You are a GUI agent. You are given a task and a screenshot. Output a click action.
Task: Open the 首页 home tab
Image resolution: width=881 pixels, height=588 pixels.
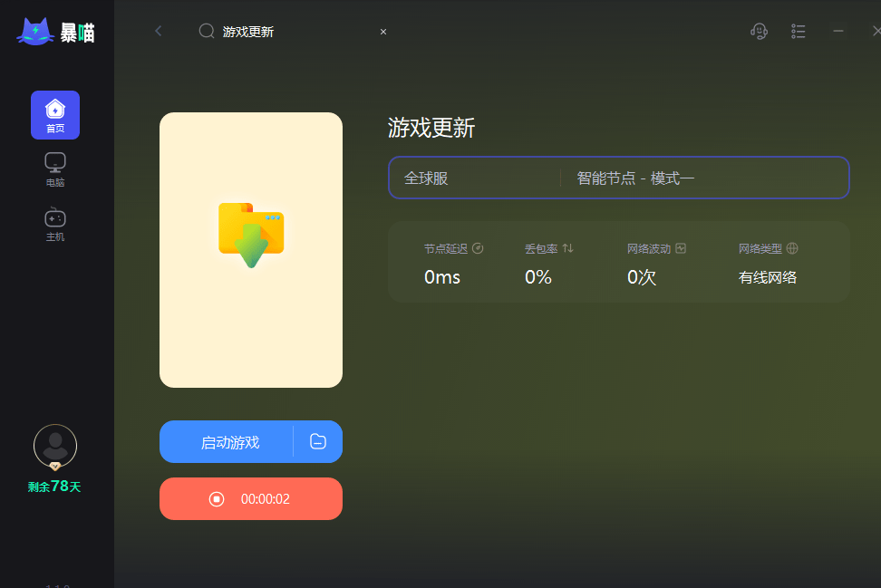(x=55, y=115)
